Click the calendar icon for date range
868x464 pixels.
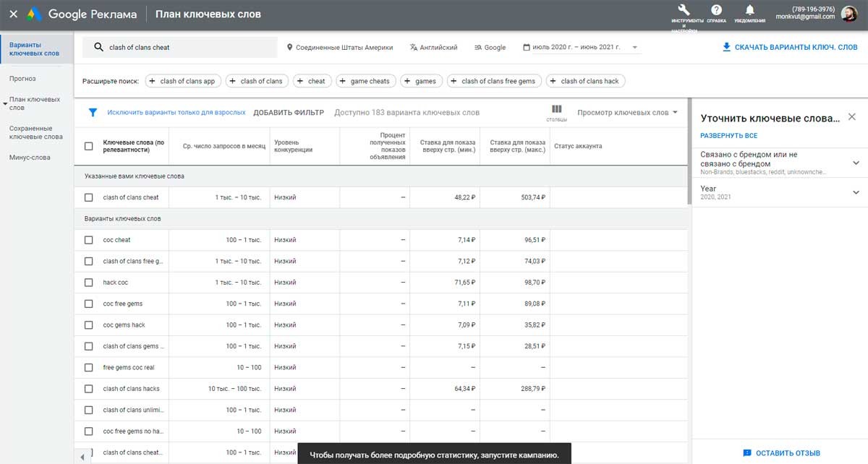(x=527, y=48)
